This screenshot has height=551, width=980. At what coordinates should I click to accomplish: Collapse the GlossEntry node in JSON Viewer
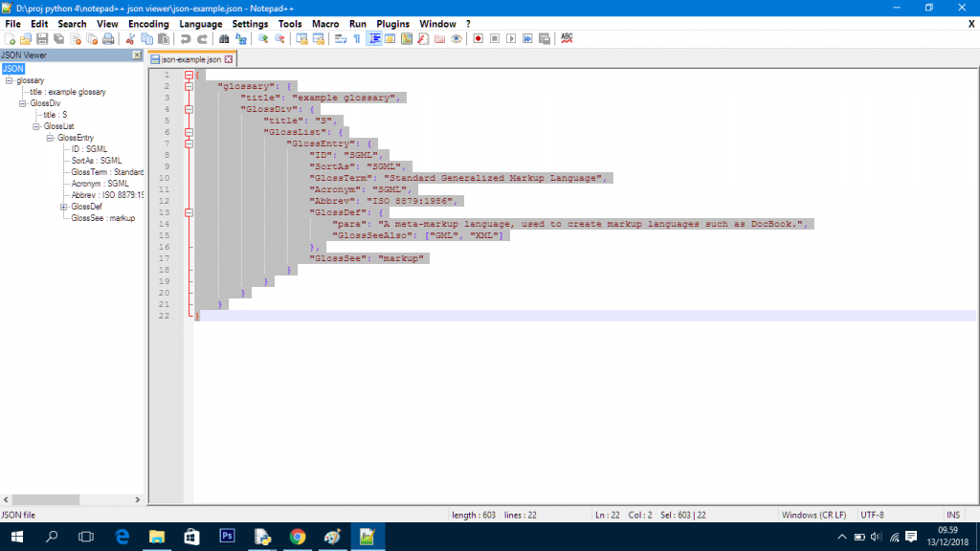click(x=50, y=138)
